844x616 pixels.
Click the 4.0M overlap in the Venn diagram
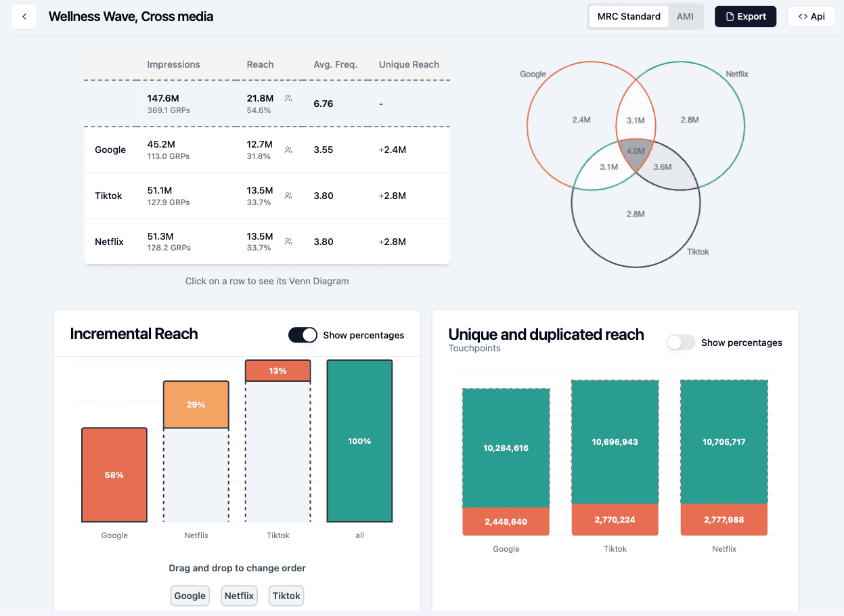635,151
